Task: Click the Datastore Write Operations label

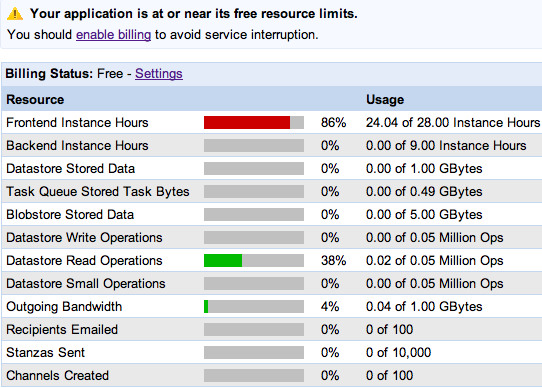Action: (x=84, y=238)
